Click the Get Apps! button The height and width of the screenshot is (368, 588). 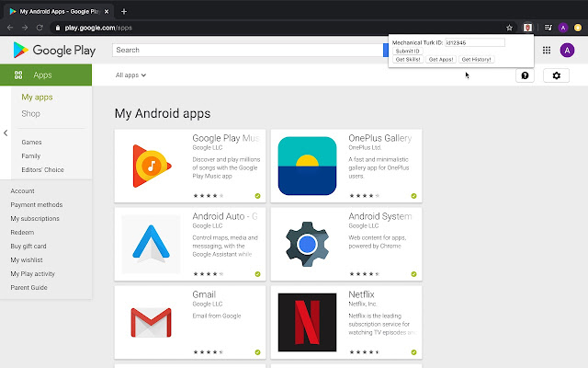(x=441, y=59)
